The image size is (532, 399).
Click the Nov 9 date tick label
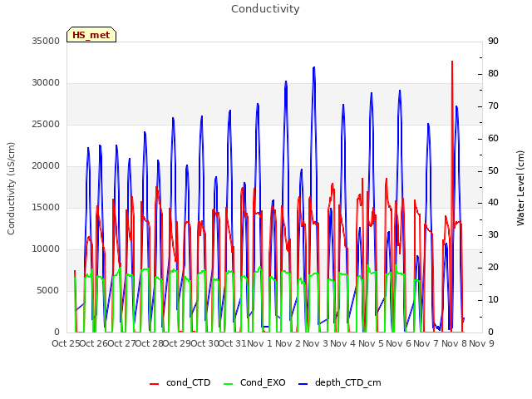(x=482, y=343)
